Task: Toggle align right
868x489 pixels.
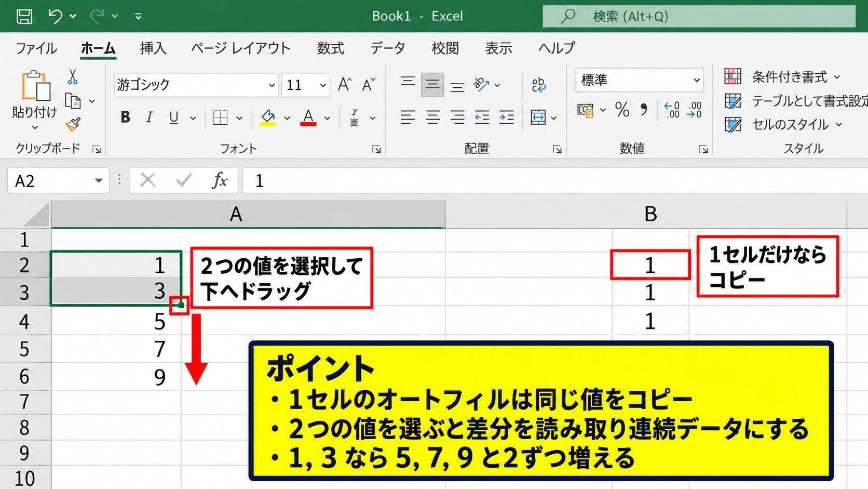Action: click(x=457, y=117)
